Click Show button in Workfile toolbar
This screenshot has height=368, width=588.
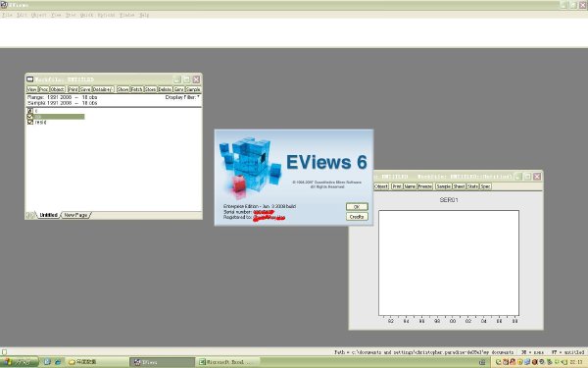pos(122,89)
